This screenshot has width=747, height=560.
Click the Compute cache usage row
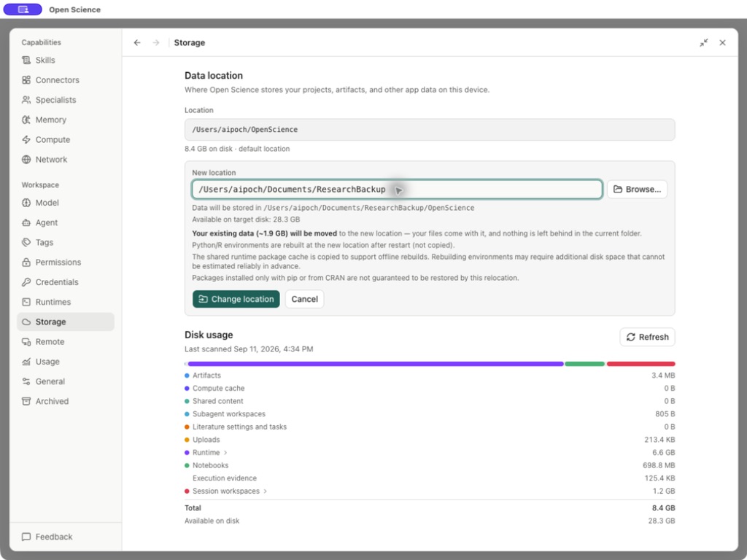[x=430, y=389]
